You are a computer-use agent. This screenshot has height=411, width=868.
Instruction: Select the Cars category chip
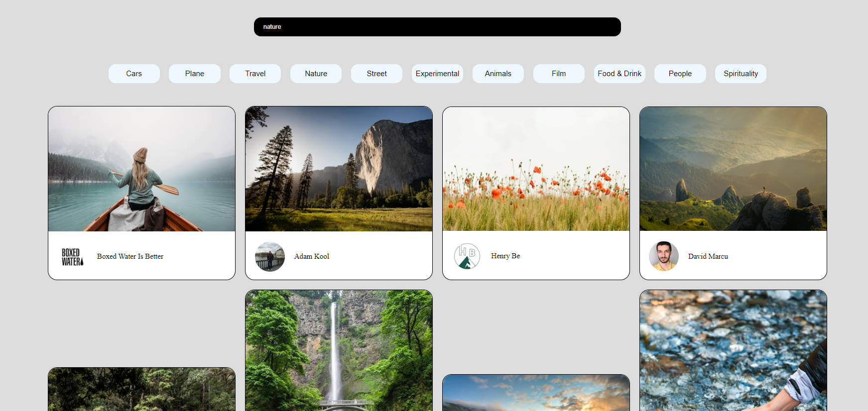tap(134, 74)
